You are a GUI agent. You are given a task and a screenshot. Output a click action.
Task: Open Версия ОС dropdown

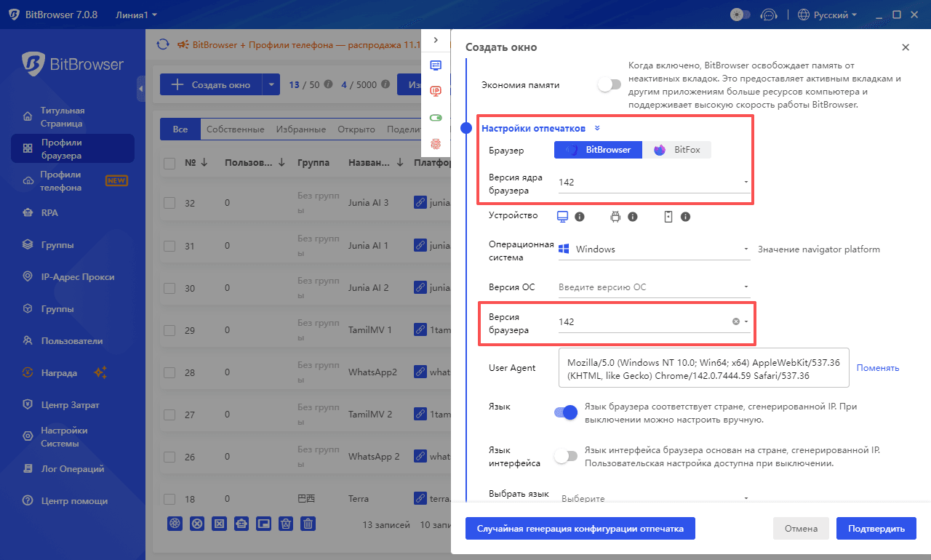coord(653,287)
